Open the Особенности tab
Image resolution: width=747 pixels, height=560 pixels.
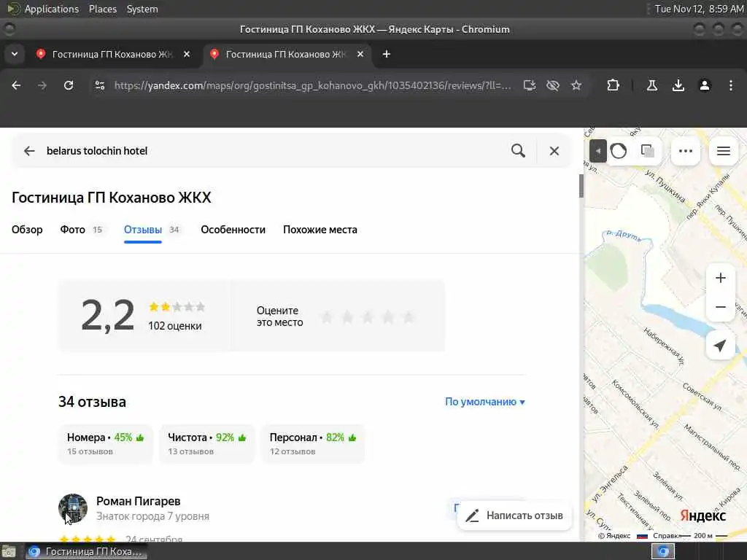click(x=233, y=230)
